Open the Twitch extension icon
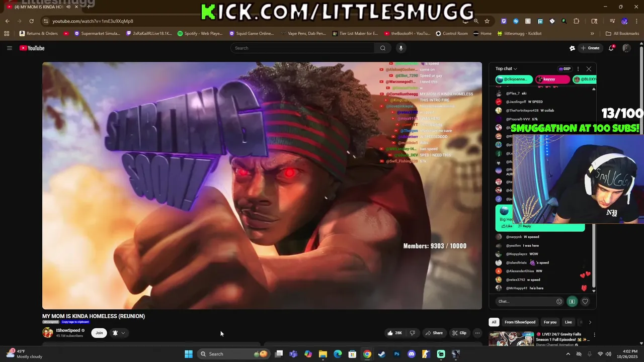The height and width of the screenshot is (362, 644). click(504, 21)
